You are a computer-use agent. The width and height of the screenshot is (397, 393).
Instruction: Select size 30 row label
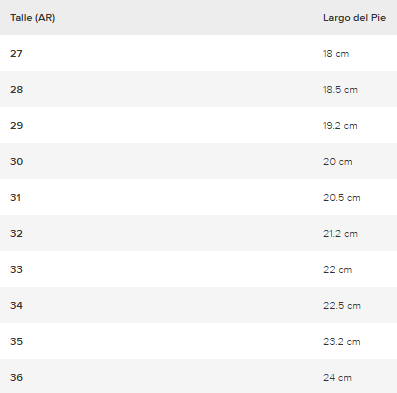coord(16,162)
